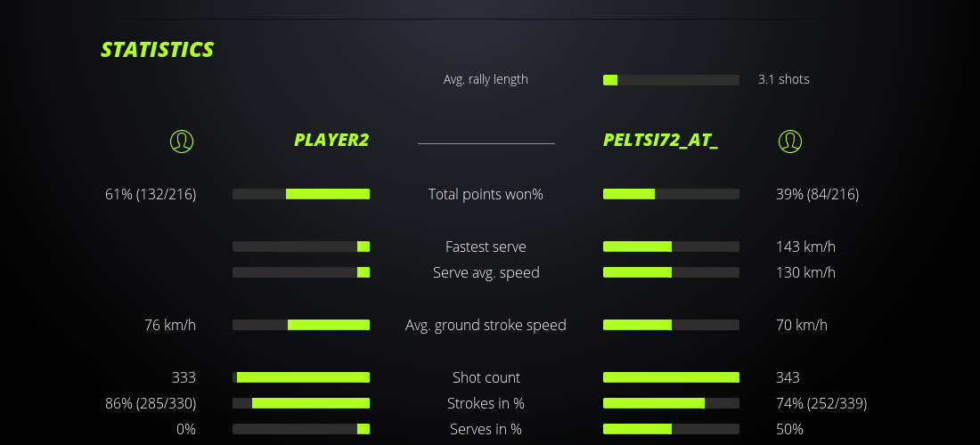Select the PELTSI72_AT_ name heading
Viewport: 980px width, 445px height.
[x=660, y=141]
